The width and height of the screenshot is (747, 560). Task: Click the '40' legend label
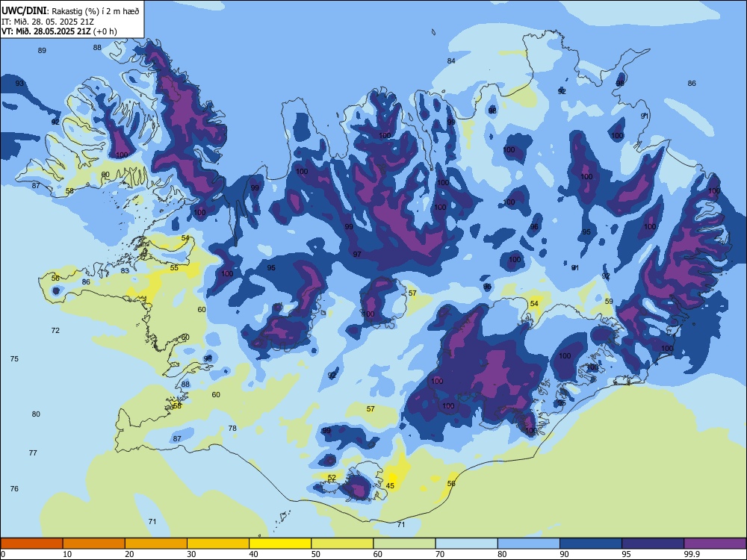coord(253,554)
